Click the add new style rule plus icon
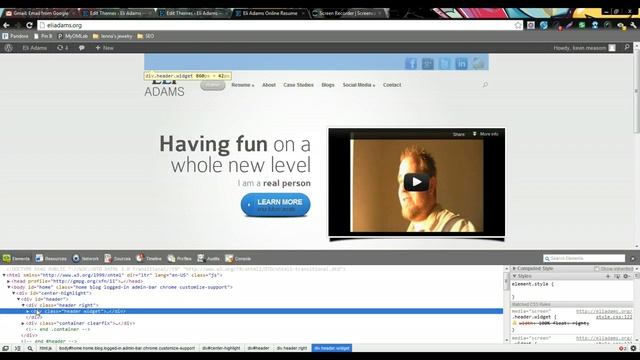The width and height of the screenshot is (640, 360). click(x=608, y=276)
